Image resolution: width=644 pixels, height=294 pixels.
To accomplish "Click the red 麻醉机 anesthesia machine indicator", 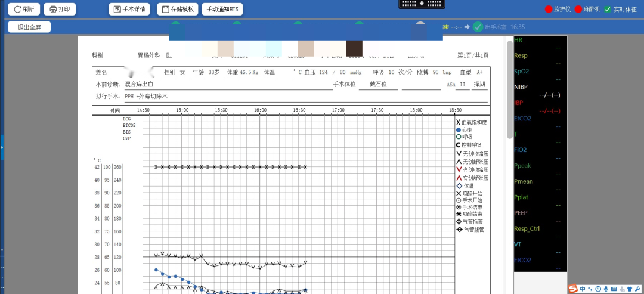I will [x=578, y=9].
